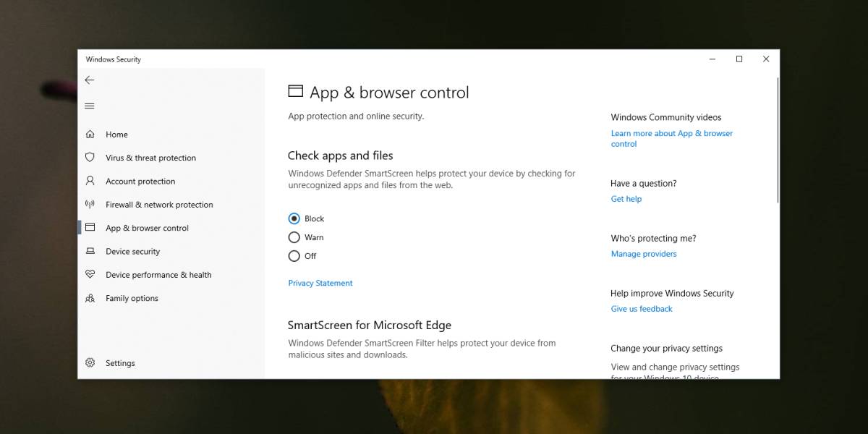Open Account protection page
Screen dimensions: 868x434
click(x=140, y=182)
